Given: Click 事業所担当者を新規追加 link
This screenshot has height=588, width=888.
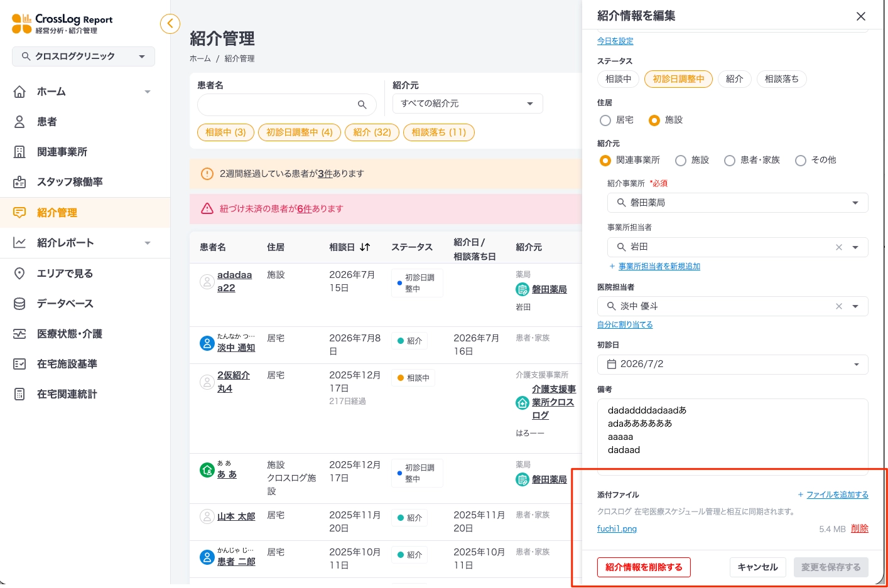Looking at the screenshot, I should pyautogui.click(x=659, y=266).
